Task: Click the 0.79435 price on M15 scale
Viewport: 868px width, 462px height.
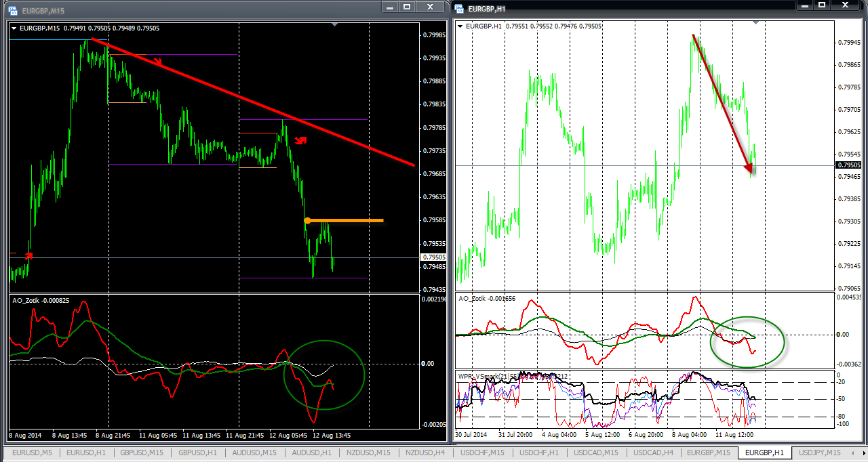Action: coord(433,290)
